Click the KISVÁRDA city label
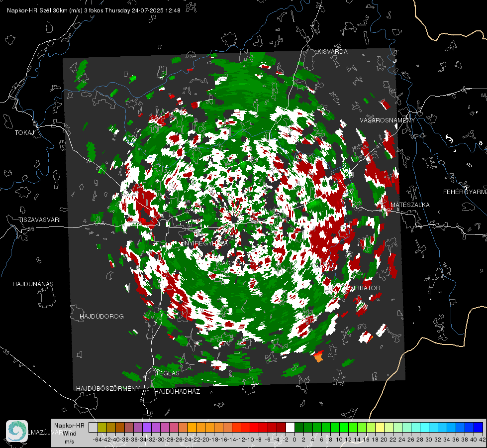The width and height of the screenshot is (487, 448). pyautogui.click(x=332, y=52)
